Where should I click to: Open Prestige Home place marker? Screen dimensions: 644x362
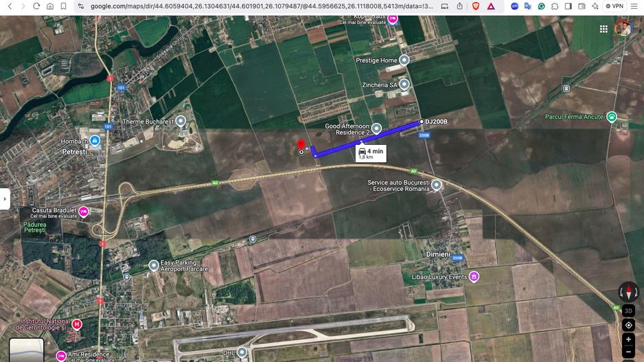404,60
